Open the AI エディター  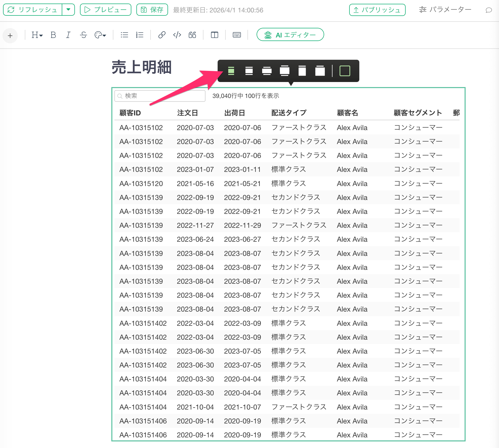click(290, 35)
